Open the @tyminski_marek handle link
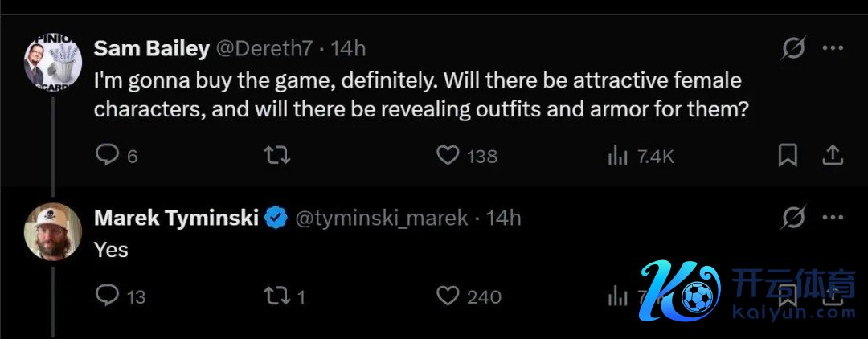The width and height of the screenshot is (868, 339). (x=382, y=217)
